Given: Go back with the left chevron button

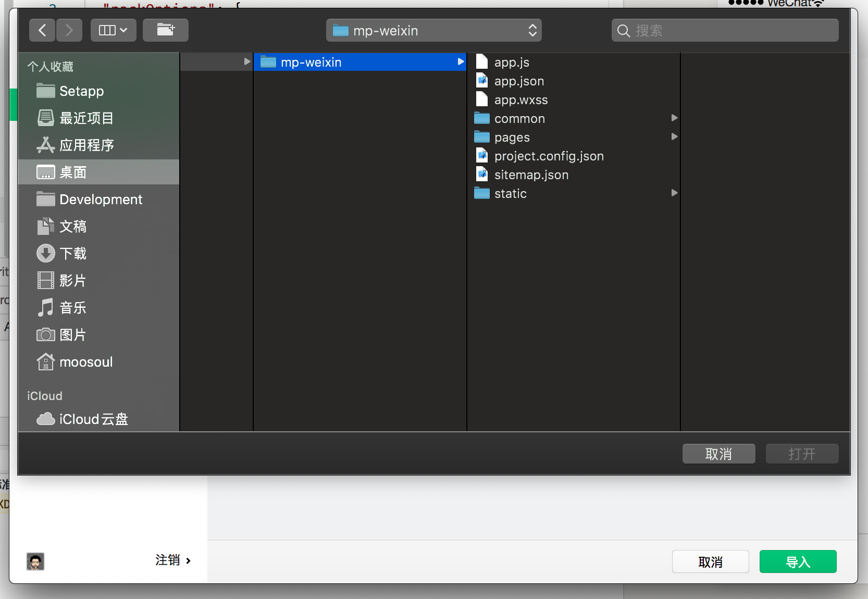Looking at the screenshot, I should pyautogui.click(x=42, y=30).
